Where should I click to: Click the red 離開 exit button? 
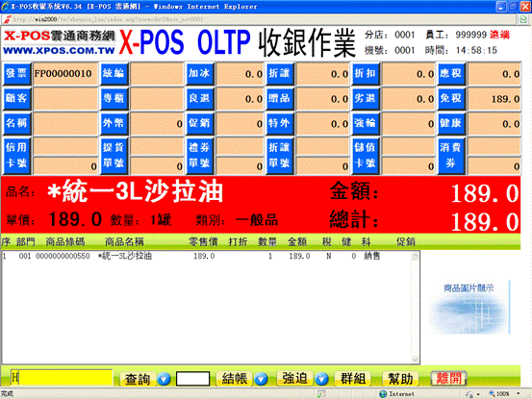(x=448, y=378)
